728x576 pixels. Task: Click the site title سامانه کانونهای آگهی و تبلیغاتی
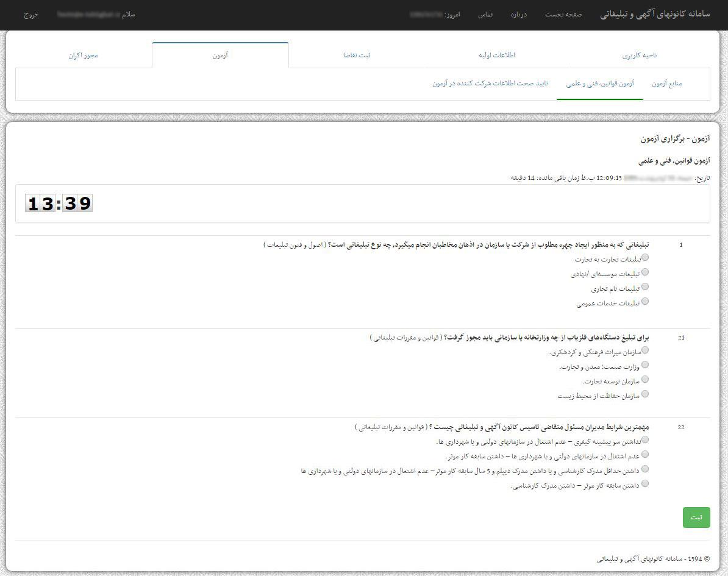tap(655, 15)
